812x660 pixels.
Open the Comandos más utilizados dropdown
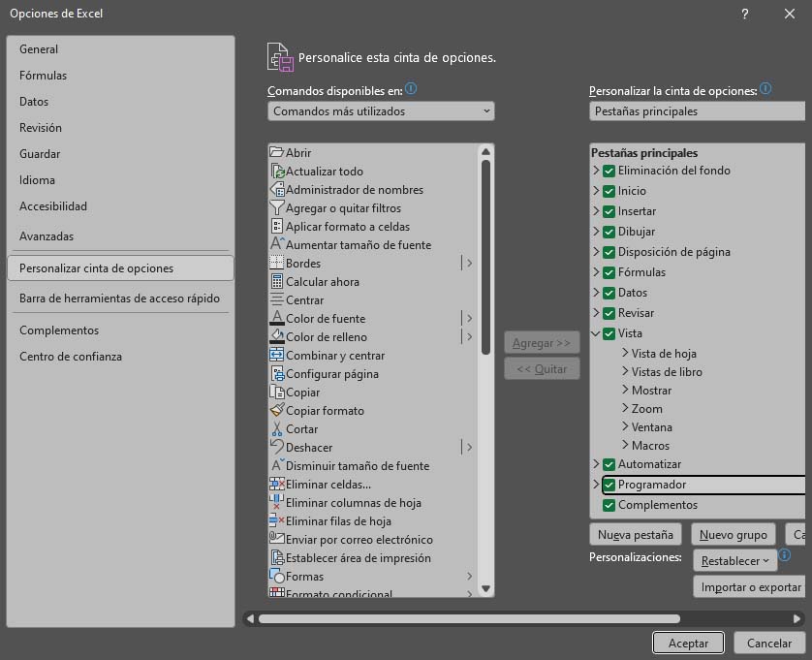[380, 110]
